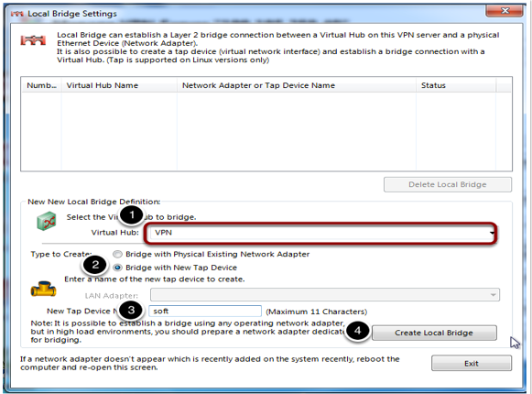
Task: Click the 'Virtual Hub:' label
Action: (x=115, y=233)
